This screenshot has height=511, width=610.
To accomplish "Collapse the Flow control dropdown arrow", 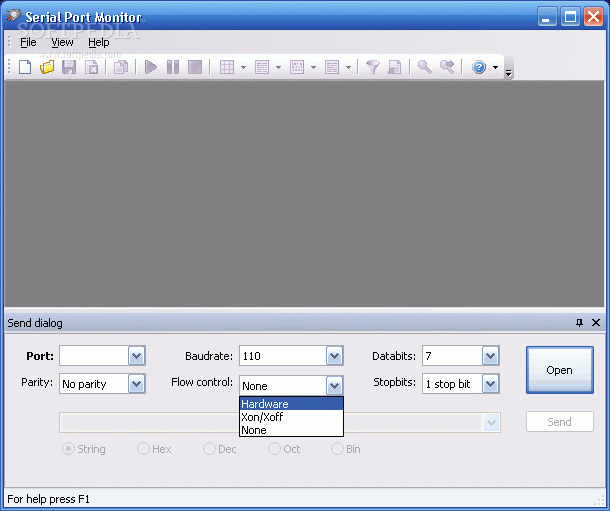I will 335,386.
